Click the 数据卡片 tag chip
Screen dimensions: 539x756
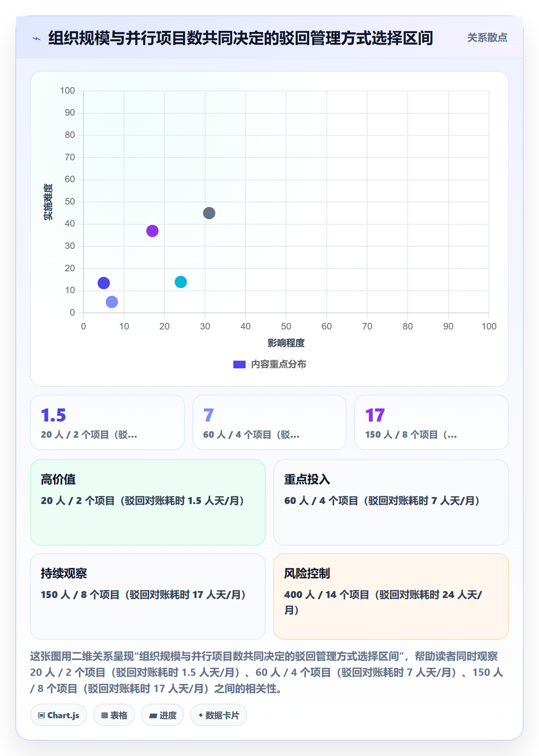219,715
